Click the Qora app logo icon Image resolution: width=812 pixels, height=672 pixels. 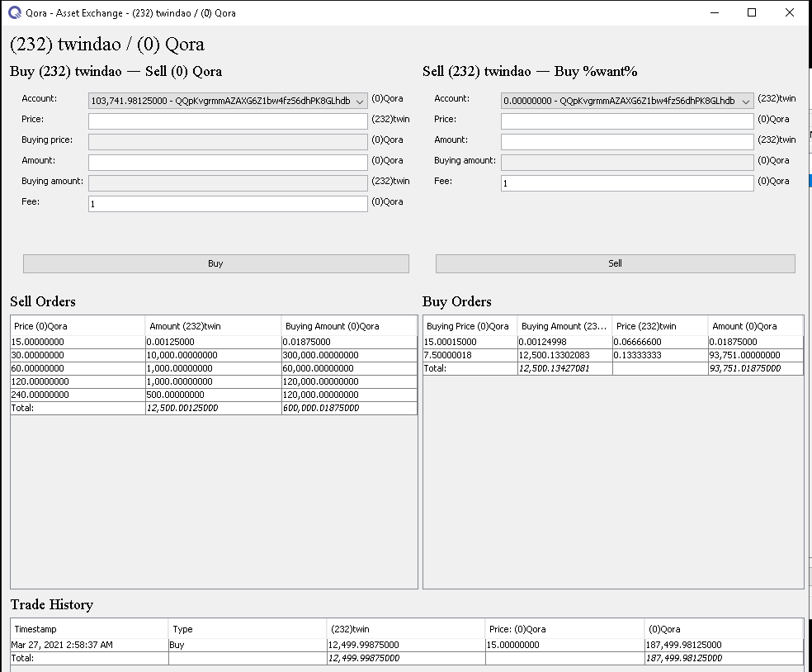pos(15,12)
